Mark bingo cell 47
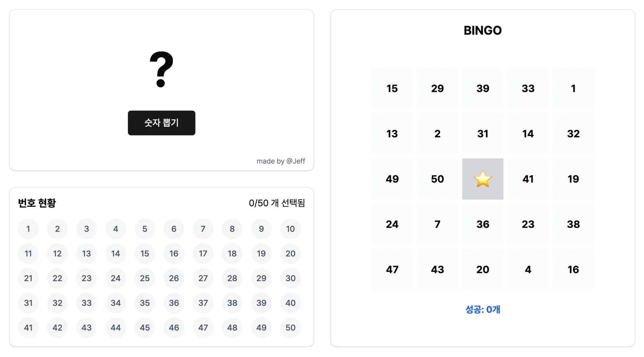Image resolution: width=644 pixels, height=357 pixels. 392,269
